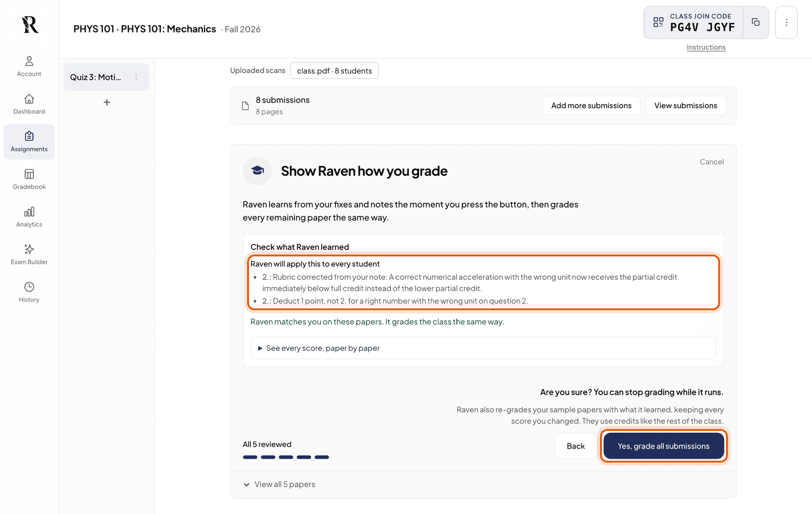
Task: Click the Deduct 1 point rule text
Action: coord(395,301)
